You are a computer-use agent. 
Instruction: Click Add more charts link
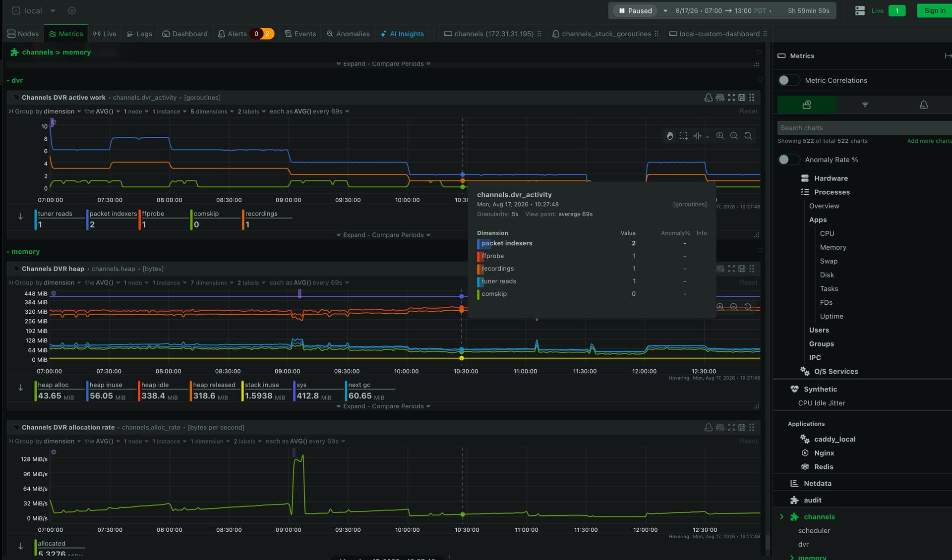[929, 141]
